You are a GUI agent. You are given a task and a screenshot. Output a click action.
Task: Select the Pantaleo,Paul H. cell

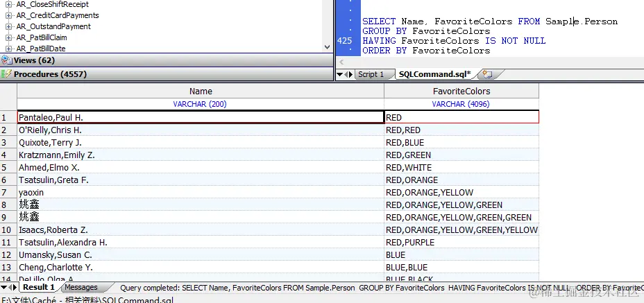pos(201,117)
